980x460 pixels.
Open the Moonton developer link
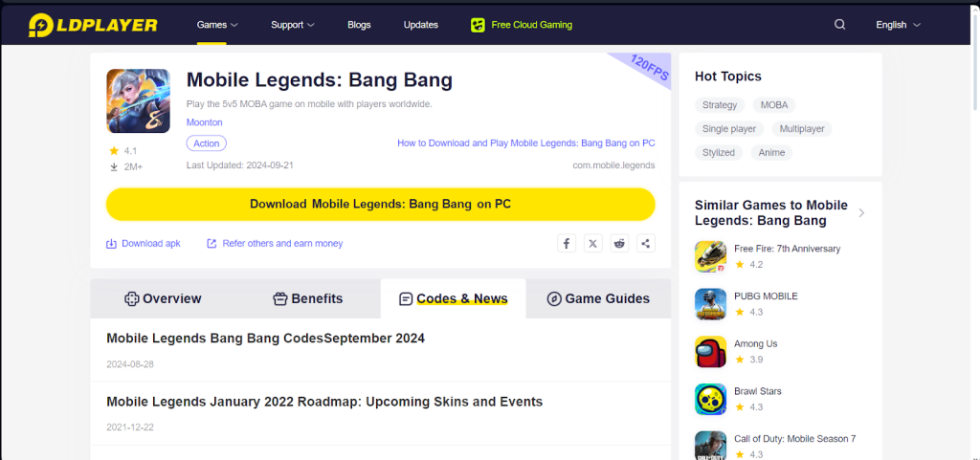(x=205, y=122)
